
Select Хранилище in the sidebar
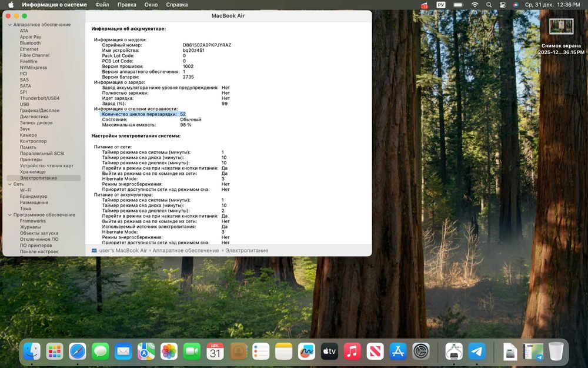pyautogui.click(x=32, y=172)
